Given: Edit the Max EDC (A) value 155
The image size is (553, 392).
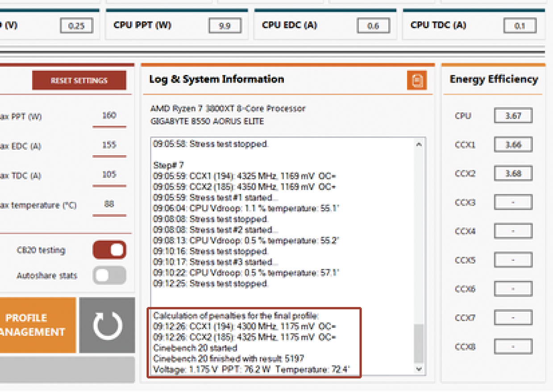Looking at the screenshot, I should coord(109,145).
